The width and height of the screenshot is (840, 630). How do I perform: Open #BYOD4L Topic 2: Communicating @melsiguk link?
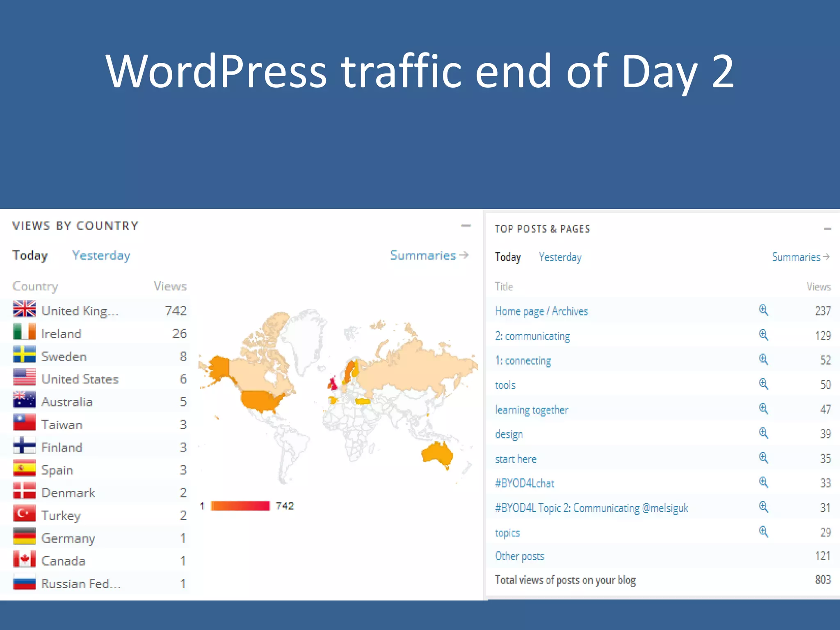[591, 508]
